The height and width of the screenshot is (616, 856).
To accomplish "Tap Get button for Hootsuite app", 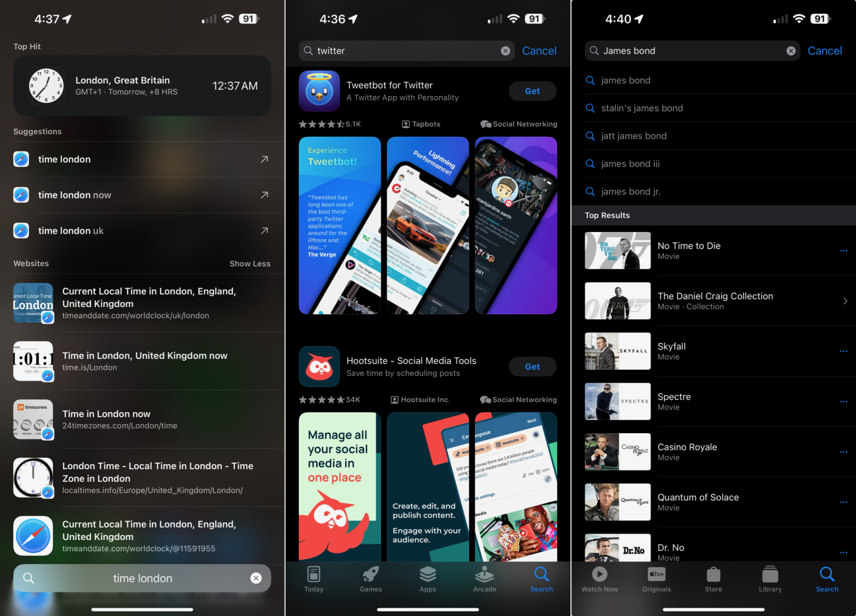I will 532,366.
